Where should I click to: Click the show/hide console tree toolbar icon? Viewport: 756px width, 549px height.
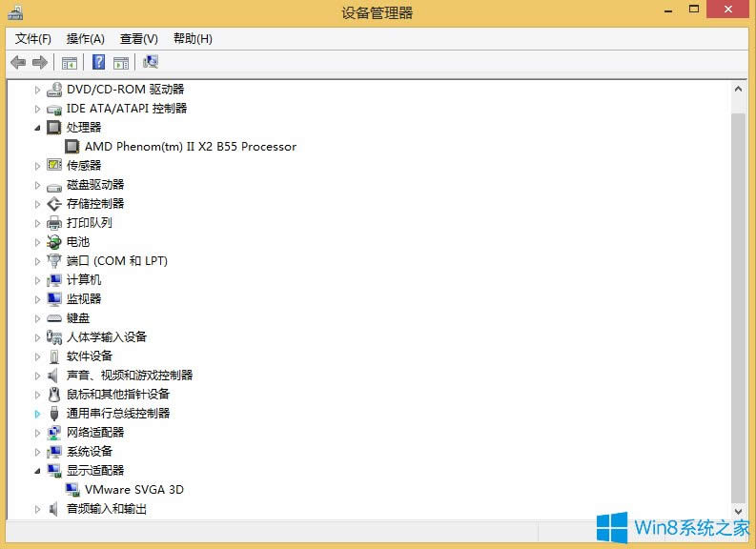coord(70,63)
